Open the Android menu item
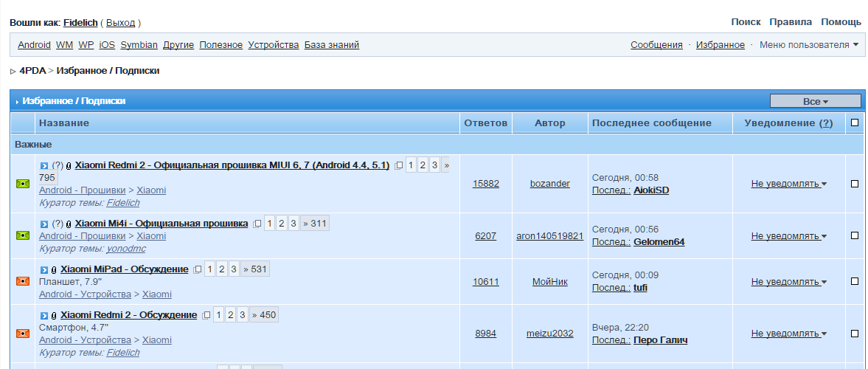The width and height of the screenshot is (868, 369). point(35,45)
